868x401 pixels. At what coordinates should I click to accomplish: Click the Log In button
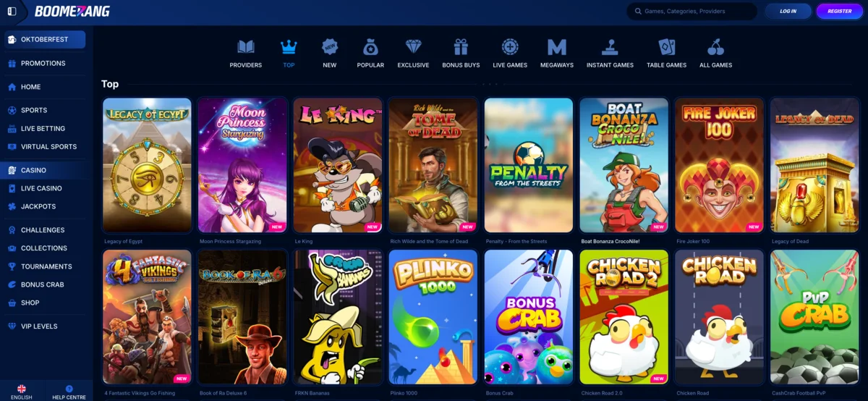point(788,11)
